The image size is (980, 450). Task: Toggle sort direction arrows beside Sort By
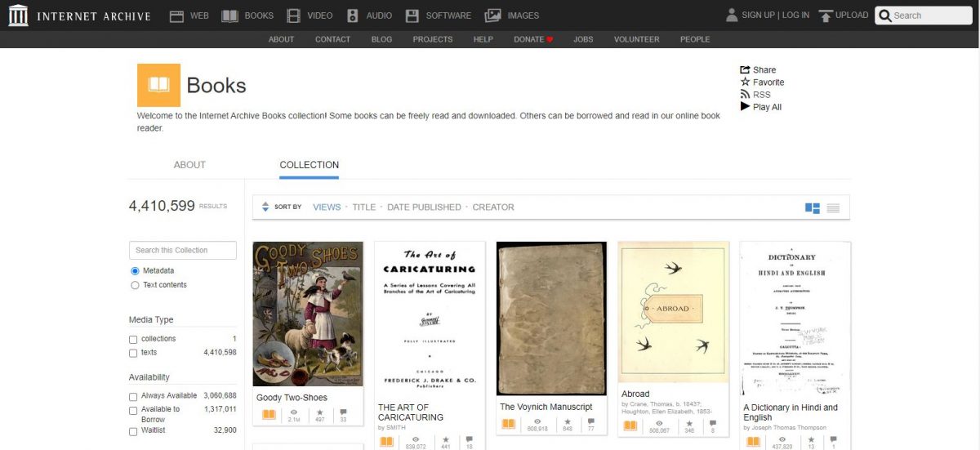point(265,207)
